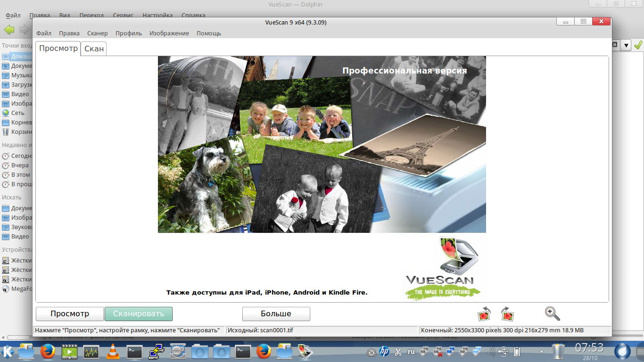Switch to the Просмотр tab

pyautogui.click(x=58, y=49)
